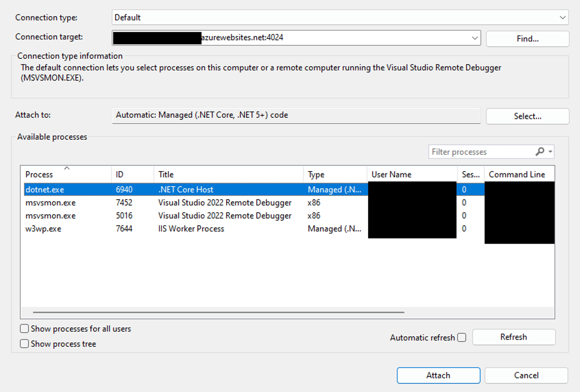Click the Managed type cell of w3wp.exe
This screenshot has height=392, width=580.
coord(334,229)
